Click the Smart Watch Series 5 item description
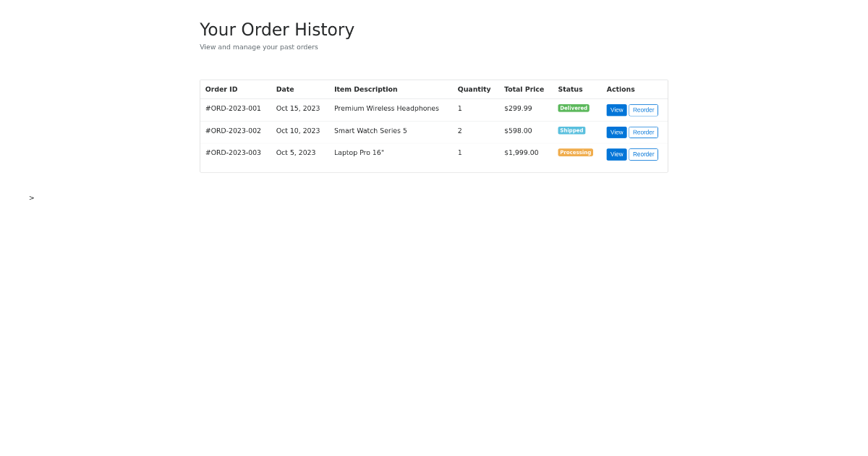 click(x=370, y=131)
